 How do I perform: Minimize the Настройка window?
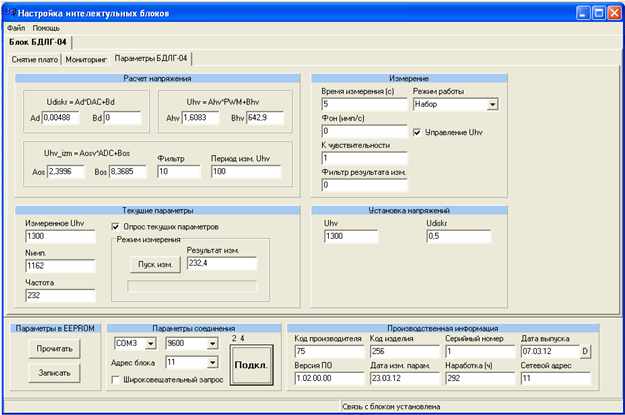tap(583, 13)
